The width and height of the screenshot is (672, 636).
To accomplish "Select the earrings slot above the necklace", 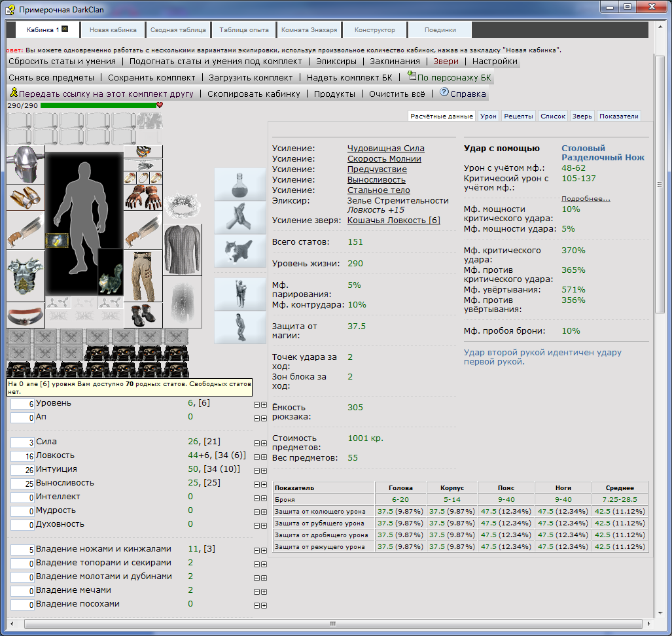I will coord(143,151).
